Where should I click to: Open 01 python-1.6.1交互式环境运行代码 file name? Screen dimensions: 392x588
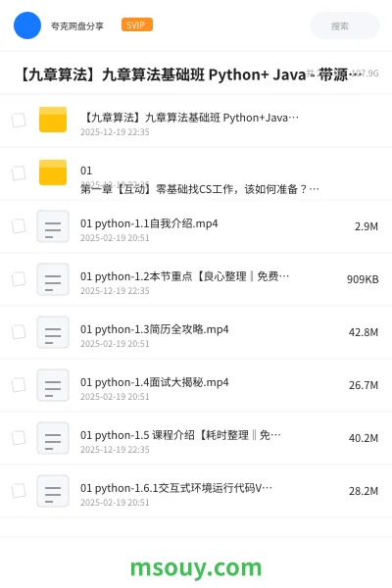click(176, 488)
